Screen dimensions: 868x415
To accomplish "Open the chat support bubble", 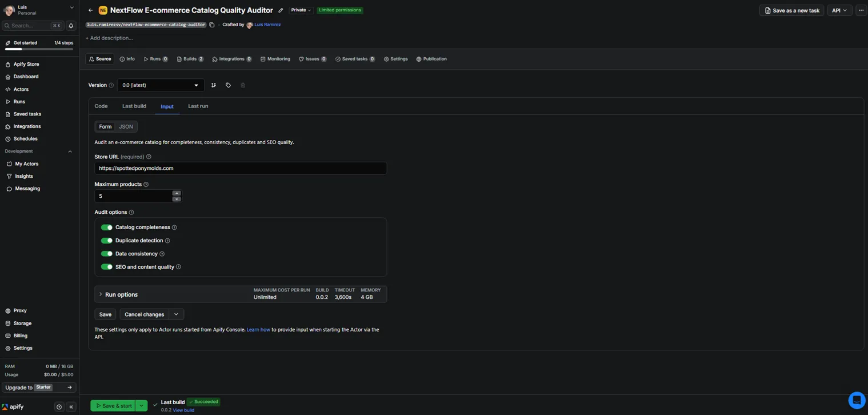I will coord(857,400).
